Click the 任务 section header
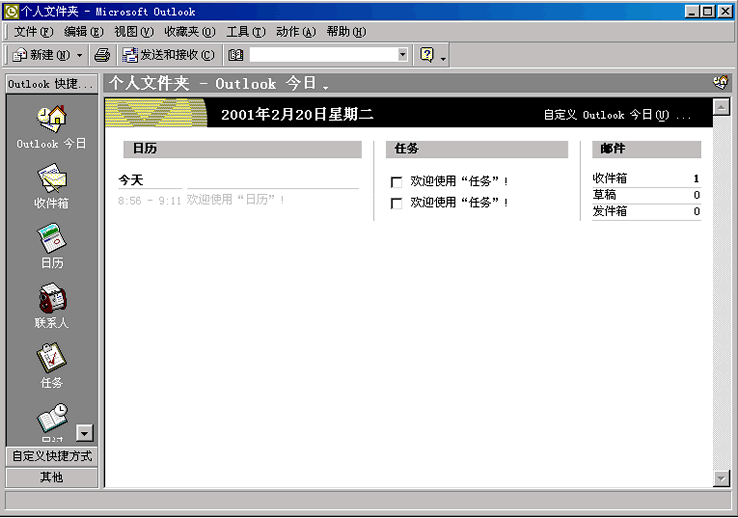 tap(477, 149)
